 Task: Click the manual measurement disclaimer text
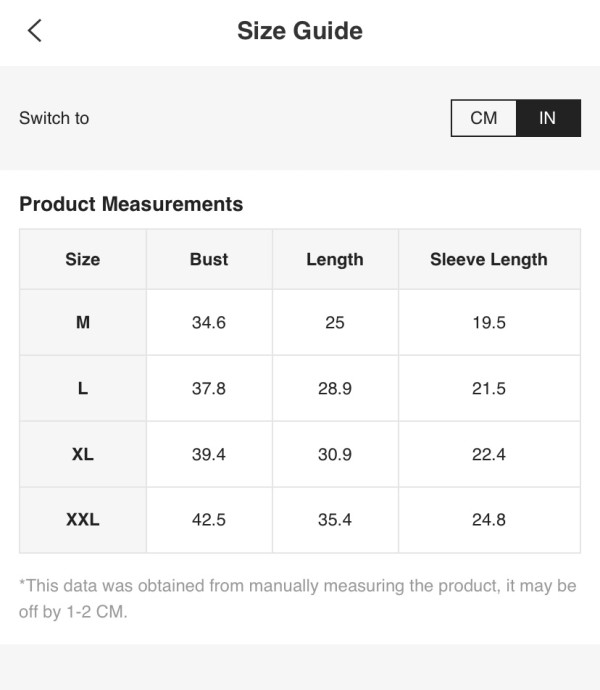click(x=298, y=598)
